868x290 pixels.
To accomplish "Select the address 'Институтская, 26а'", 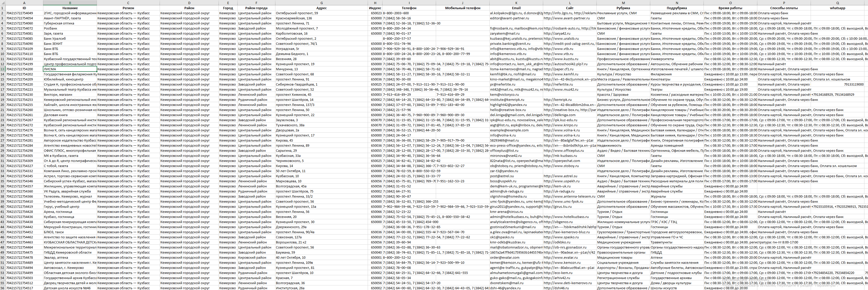I will click(321, 288).
